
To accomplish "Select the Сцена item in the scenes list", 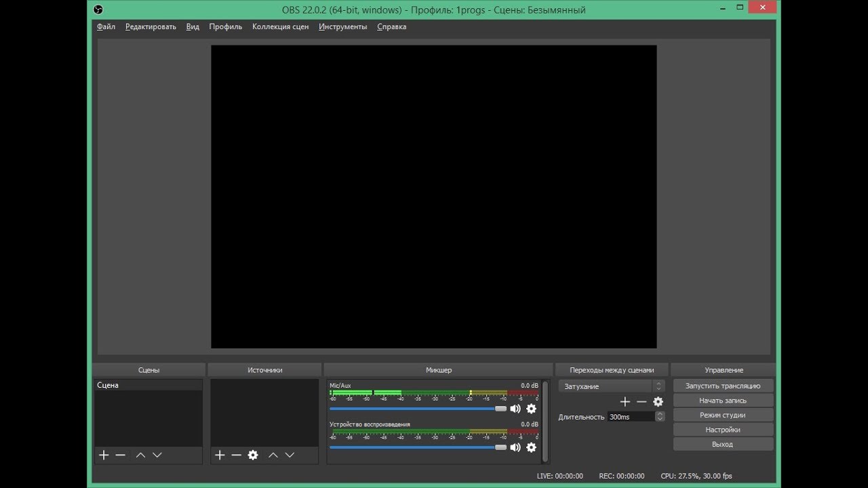I will click(149, 385).
